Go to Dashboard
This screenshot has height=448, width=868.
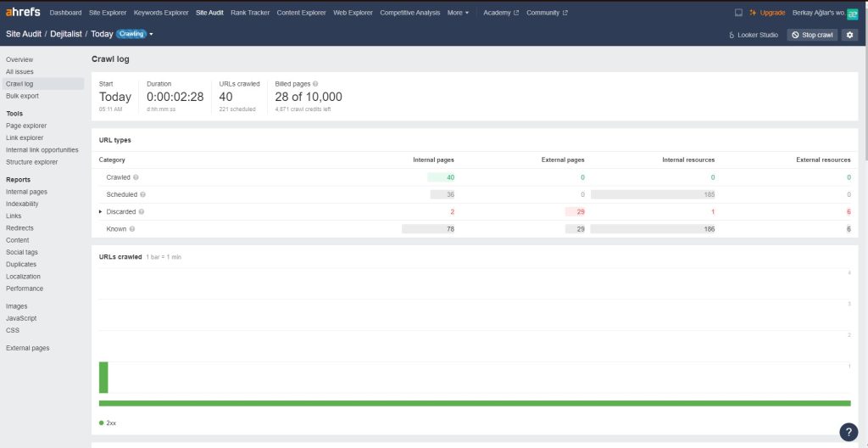tap(65, 13)
